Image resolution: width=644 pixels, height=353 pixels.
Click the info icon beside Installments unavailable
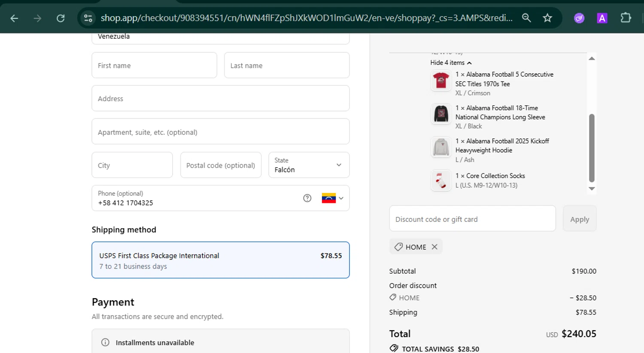(105, 342)
